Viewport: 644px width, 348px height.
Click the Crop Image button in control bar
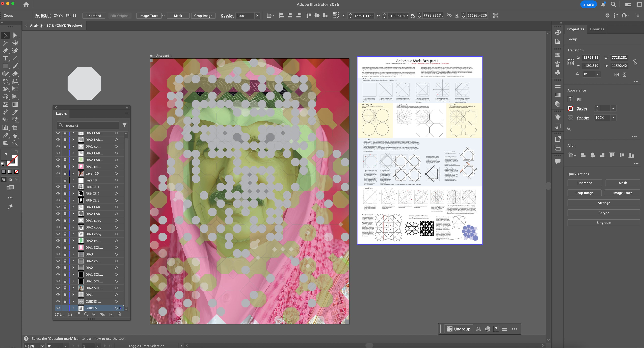pos(203,15)
